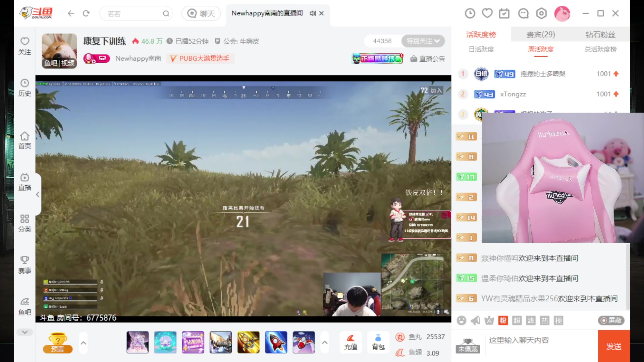Open messages bubble icon in header
644x362 pixels.
[x=523, y=13]
